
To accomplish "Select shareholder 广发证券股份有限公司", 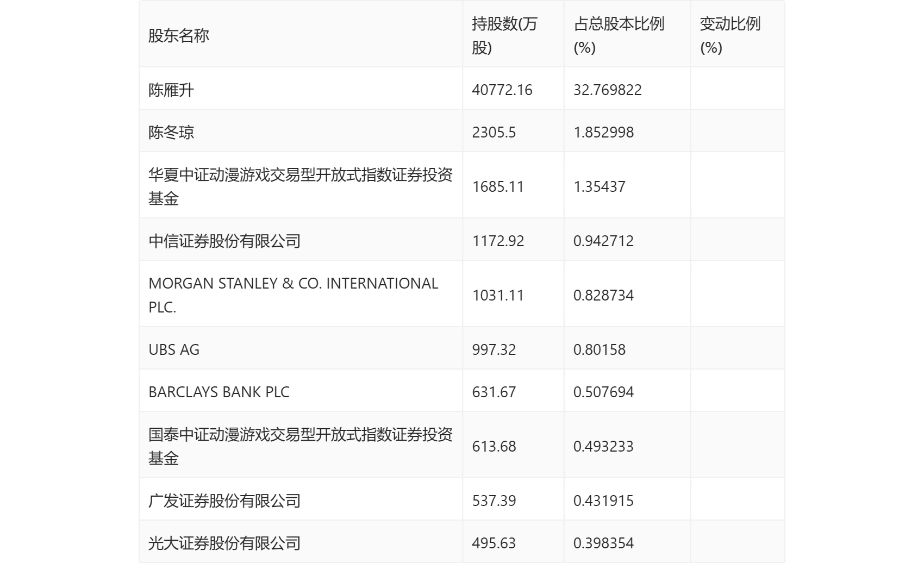I will click(x=224, y=501).
